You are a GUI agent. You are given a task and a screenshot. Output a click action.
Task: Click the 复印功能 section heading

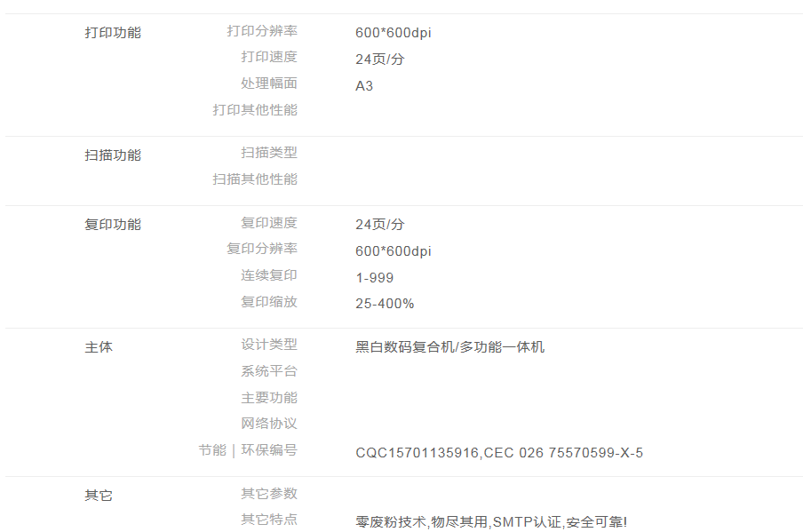[x=113, y=225]
